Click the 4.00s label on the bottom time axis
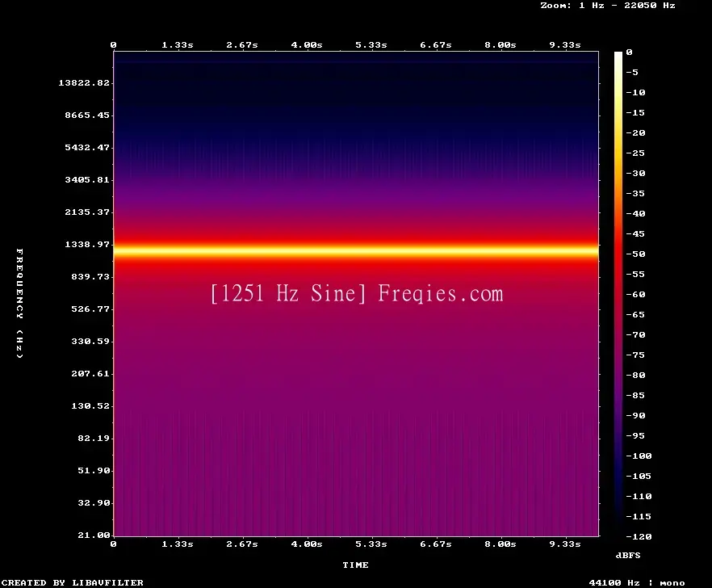Screen dimensions: 712x588 (x=307, y=544)
